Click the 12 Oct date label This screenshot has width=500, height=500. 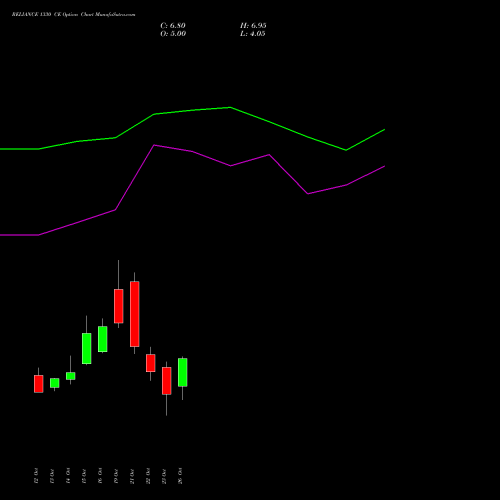click(x=36, y=476)
